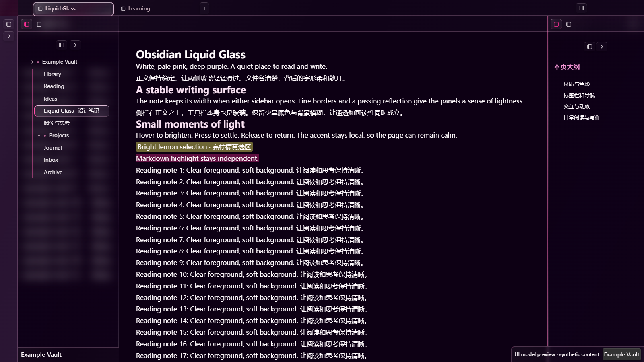Screen dimensions: 644x362
Task: Select the Projects folder label
Action: (x=59, y=136)
